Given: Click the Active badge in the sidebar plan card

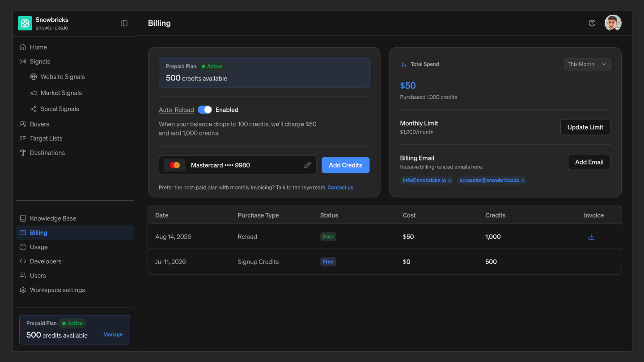Looking at the screenshot, I should [72, 323].
